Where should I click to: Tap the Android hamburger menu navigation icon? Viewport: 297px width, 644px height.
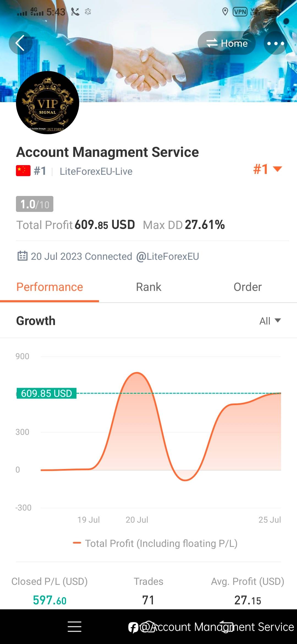[75, 627]
